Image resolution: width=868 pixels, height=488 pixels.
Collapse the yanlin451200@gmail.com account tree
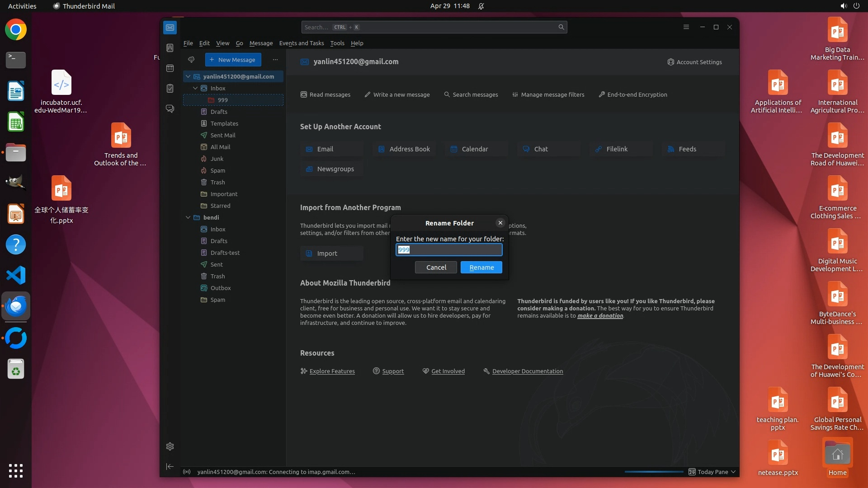click(x=188, y=76)
